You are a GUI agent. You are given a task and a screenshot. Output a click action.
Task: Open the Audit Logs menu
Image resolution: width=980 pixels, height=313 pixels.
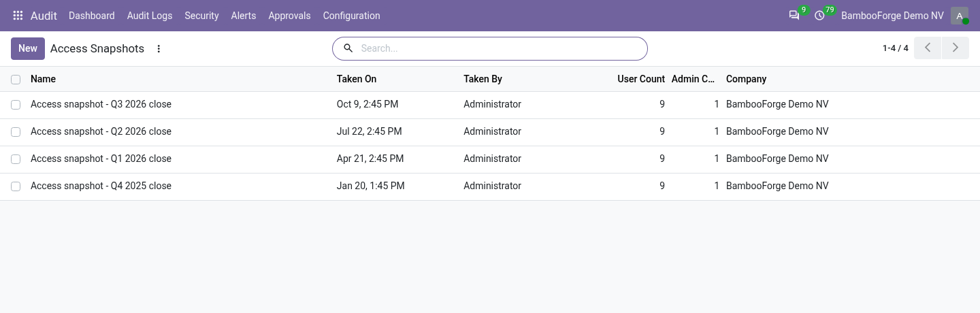(x=150, y=16)
